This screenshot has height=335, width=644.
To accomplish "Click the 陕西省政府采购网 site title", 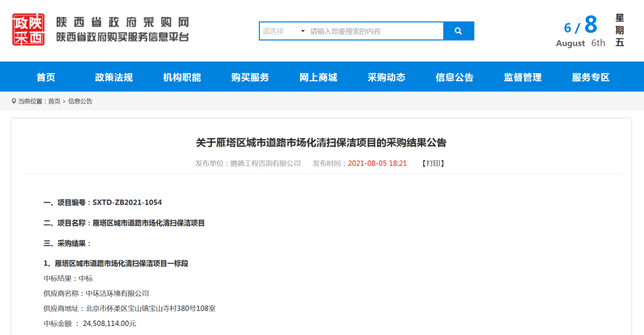I will pos(122,23).
